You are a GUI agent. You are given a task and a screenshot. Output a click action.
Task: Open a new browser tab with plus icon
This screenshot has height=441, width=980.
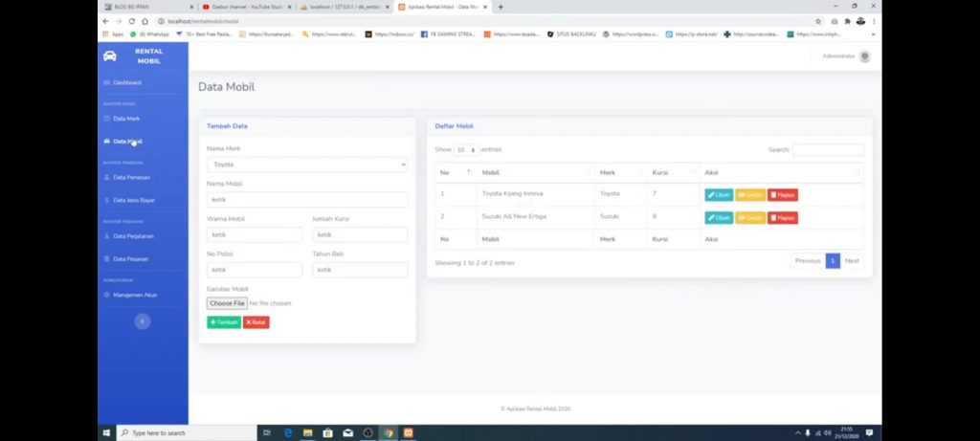(501, 7)
